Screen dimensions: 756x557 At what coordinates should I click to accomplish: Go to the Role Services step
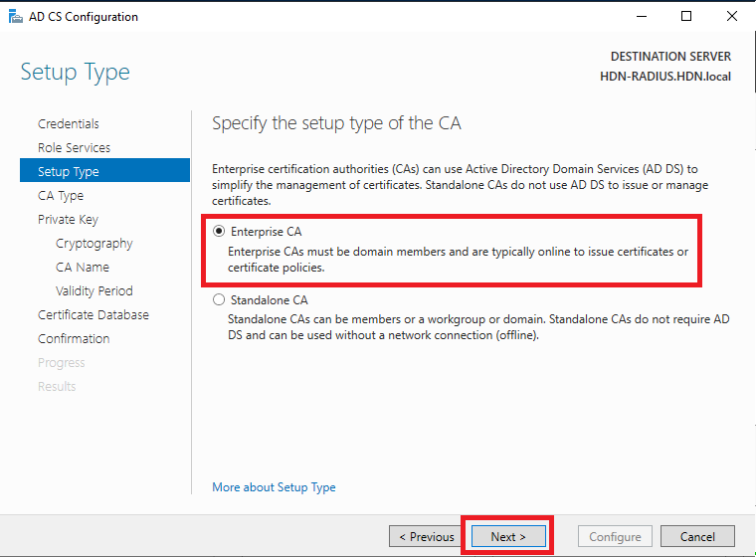pyautogui.click(x=75, y=147)
